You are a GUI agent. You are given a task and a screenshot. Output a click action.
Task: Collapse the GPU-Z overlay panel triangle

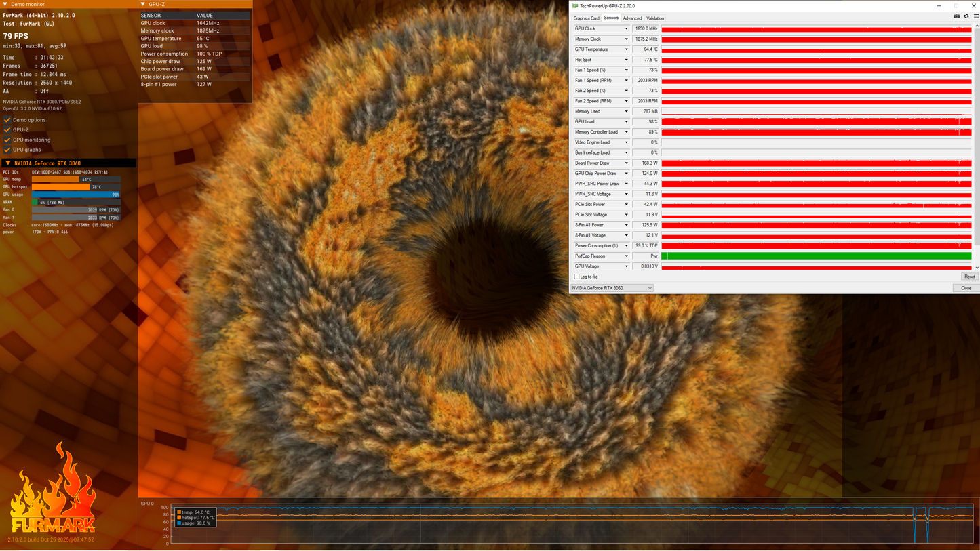(x=143, y=4)
